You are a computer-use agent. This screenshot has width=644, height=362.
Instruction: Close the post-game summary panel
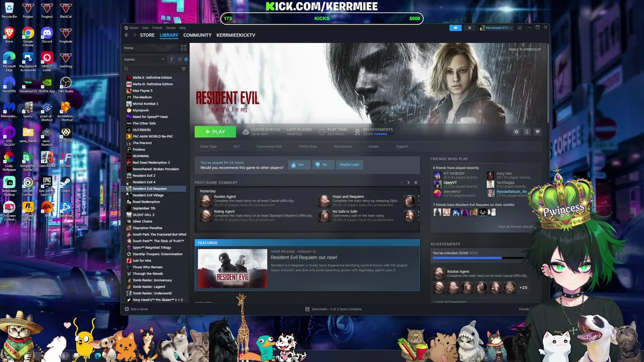coord(416,183)
